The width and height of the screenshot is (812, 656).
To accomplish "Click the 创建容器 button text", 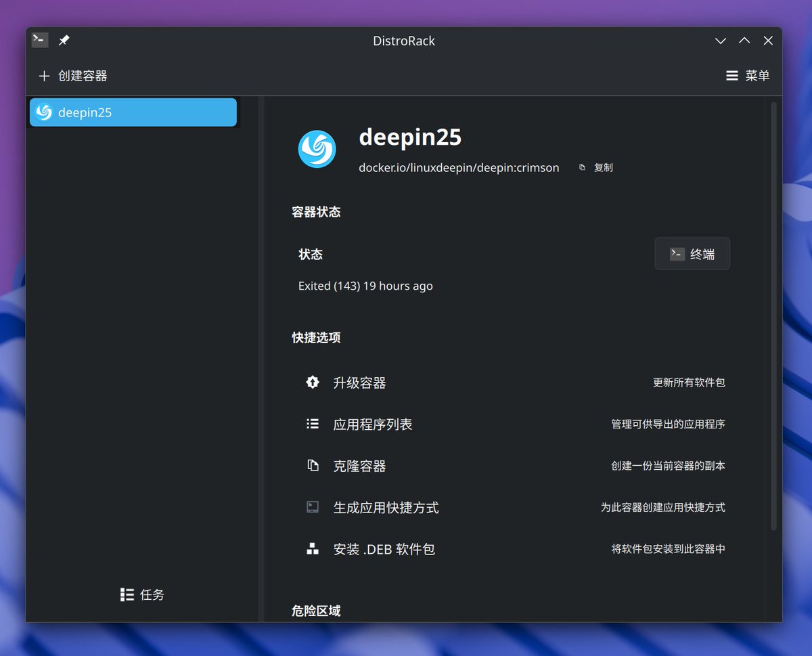I will 83,76.
